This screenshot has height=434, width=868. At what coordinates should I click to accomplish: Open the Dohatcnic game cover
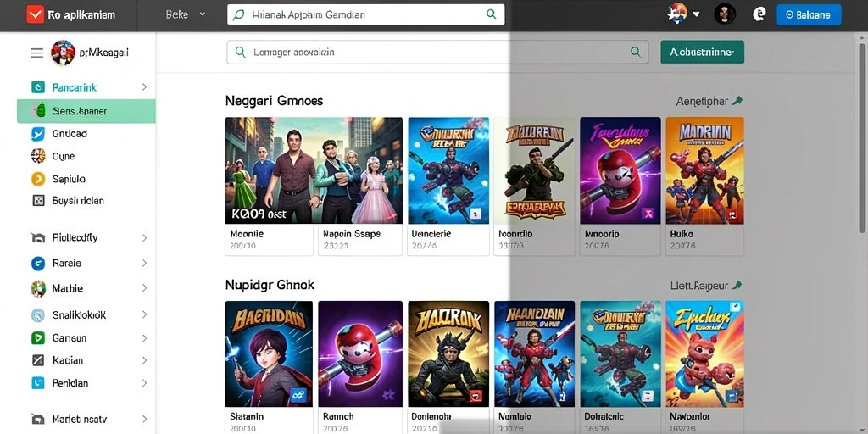pyautogui.click(x=620, y=353)
